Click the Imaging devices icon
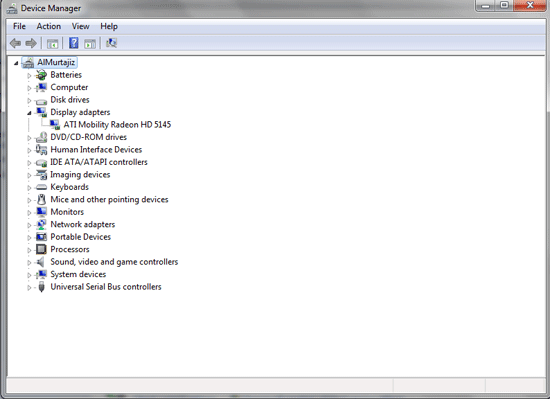The height and width of the screenshot is (399, 550). 41,175
